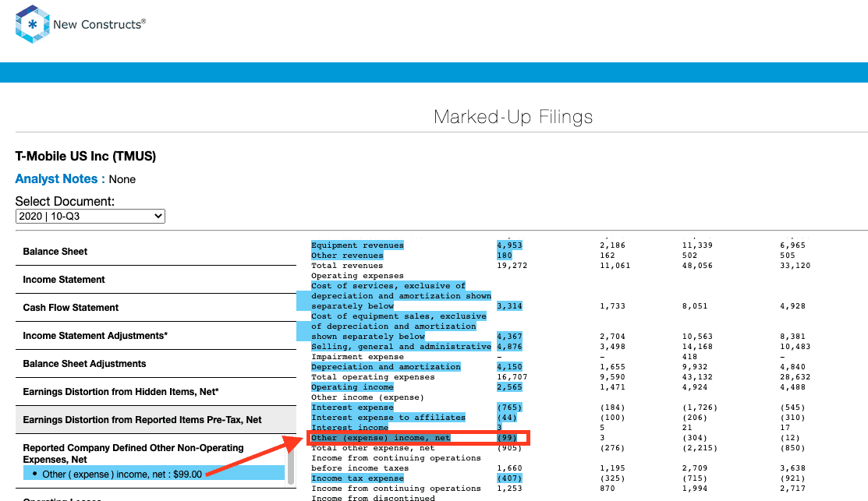Click highlighted Cost of equipment sales line
The height and width of the screenshot is (501, 868).
(399, 326)
